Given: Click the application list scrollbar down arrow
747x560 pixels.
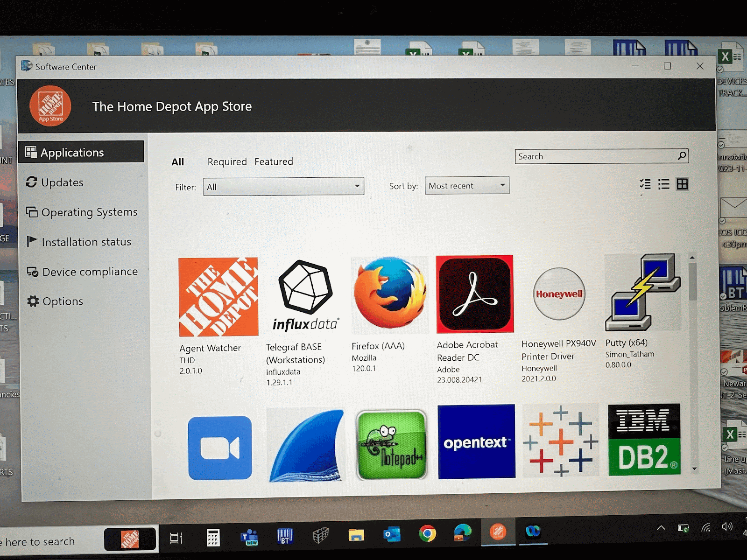Looking at the screenshot, I should pos(694,469).
